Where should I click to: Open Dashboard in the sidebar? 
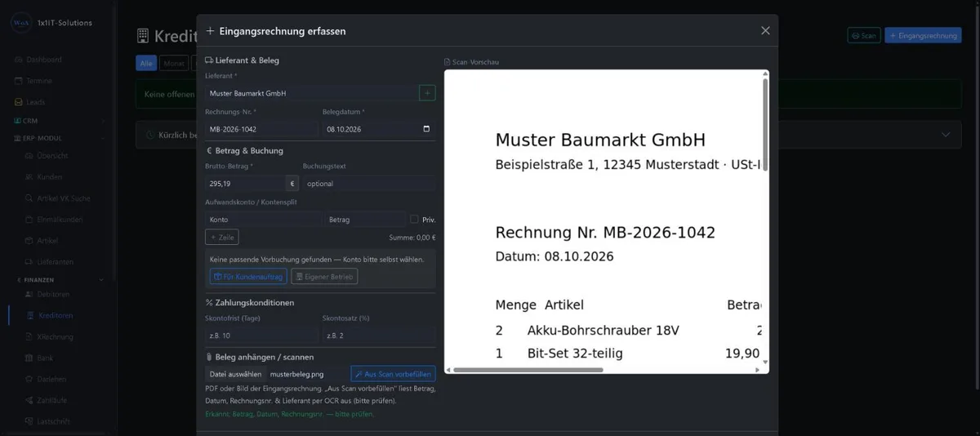44,60
